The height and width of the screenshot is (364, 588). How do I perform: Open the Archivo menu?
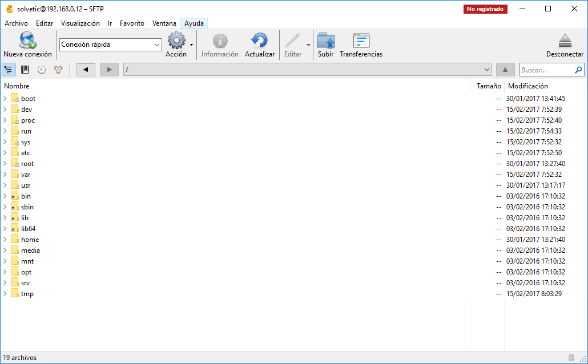pos(16,23)
